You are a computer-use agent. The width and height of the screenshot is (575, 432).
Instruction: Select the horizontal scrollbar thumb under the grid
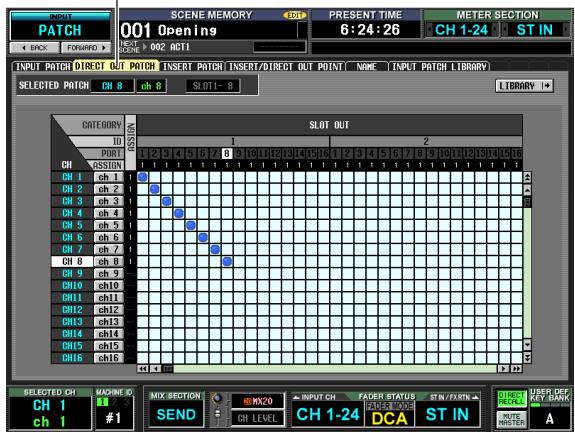(x=168, y=369)
